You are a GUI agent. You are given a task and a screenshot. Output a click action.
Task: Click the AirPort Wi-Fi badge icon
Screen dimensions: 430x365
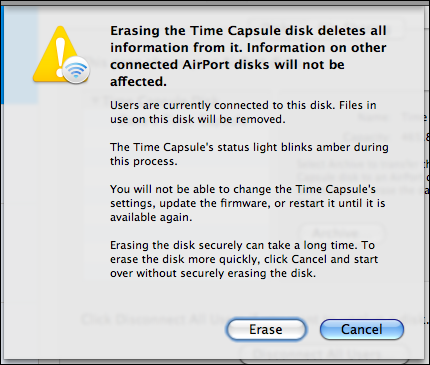(x=76, y=70)
